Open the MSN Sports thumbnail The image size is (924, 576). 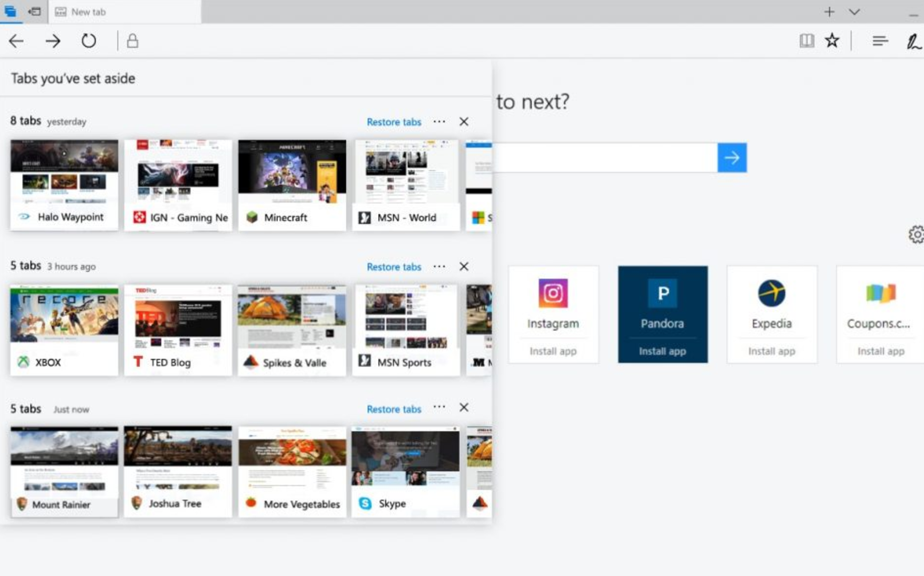coord(406,330)
